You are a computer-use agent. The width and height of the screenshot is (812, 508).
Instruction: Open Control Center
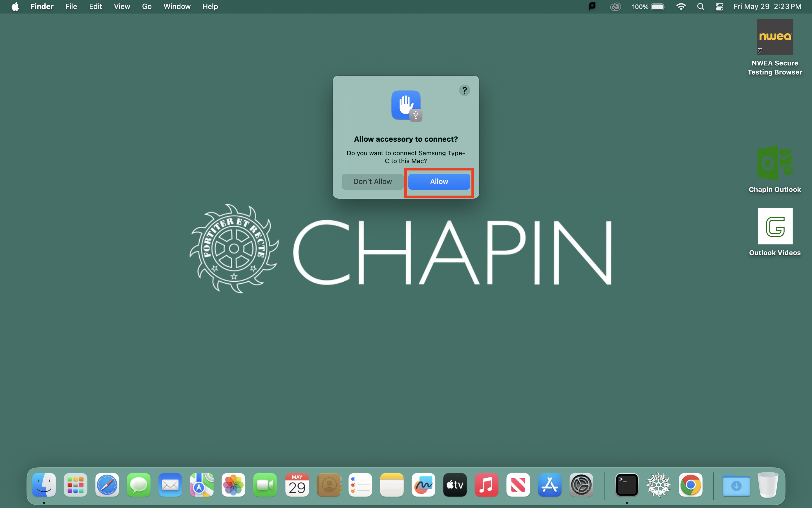720,7
